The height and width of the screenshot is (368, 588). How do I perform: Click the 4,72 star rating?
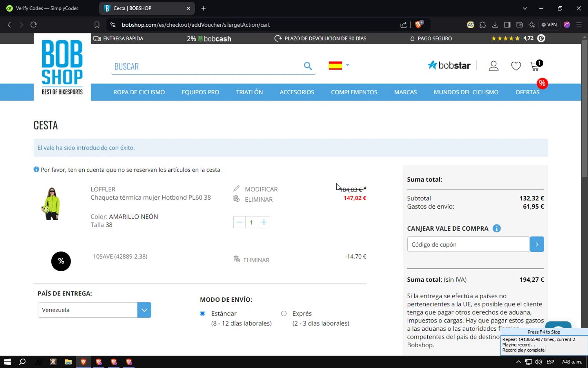coord(518,38)
